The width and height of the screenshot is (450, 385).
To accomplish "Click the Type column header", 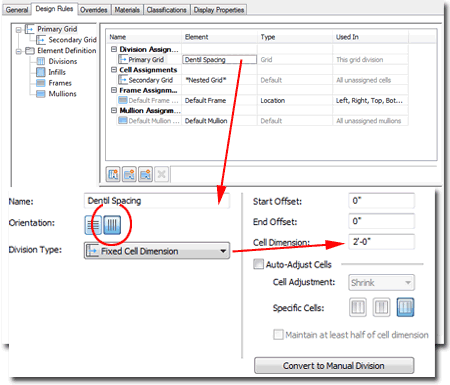I will click(x=295, y=37).
